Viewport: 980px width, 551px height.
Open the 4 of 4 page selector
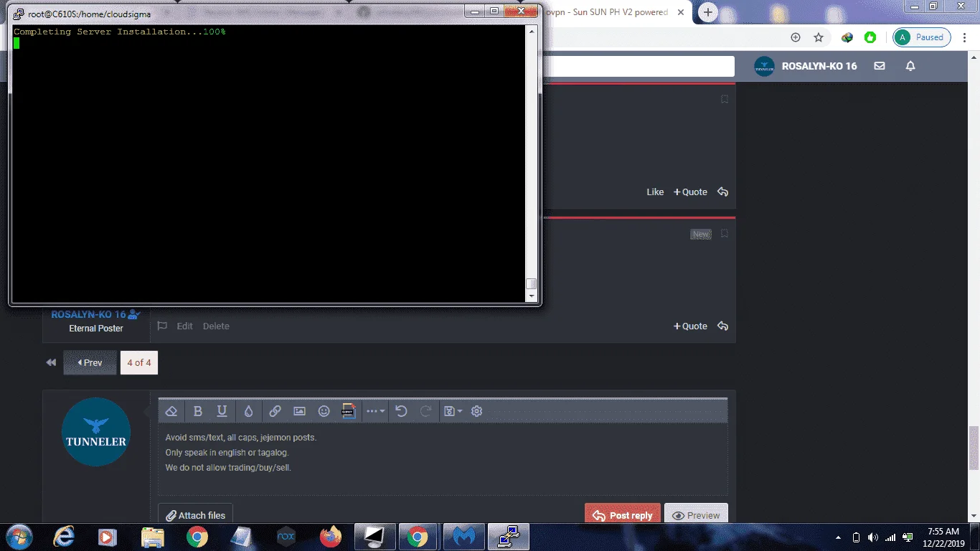click(x=139, y=362)
